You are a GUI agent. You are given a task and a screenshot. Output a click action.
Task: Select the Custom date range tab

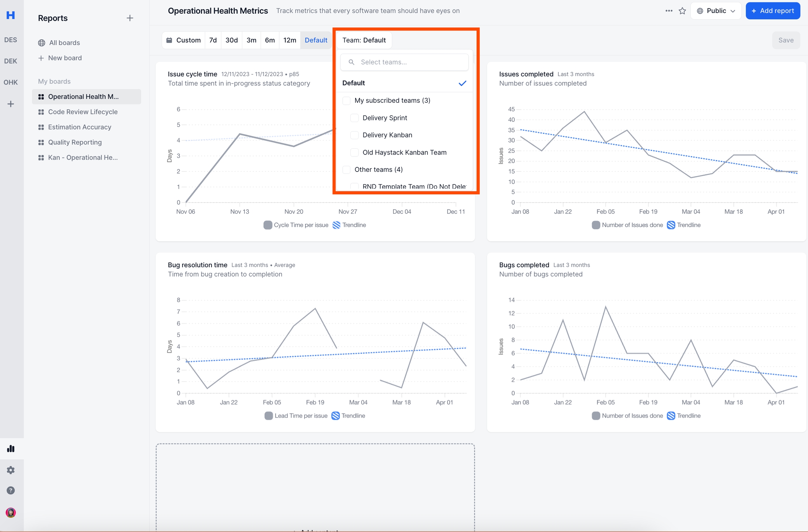(x=183, y=40)
